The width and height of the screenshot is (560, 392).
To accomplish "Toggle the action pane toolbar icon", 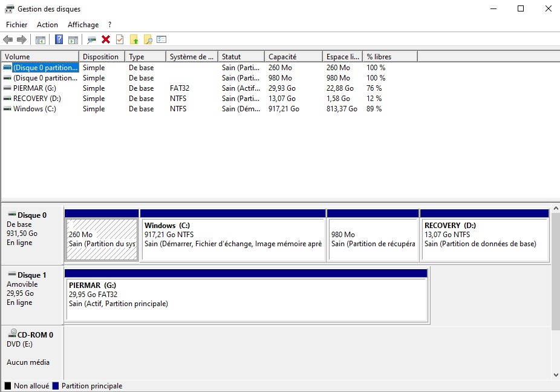I will pos(73,40).
